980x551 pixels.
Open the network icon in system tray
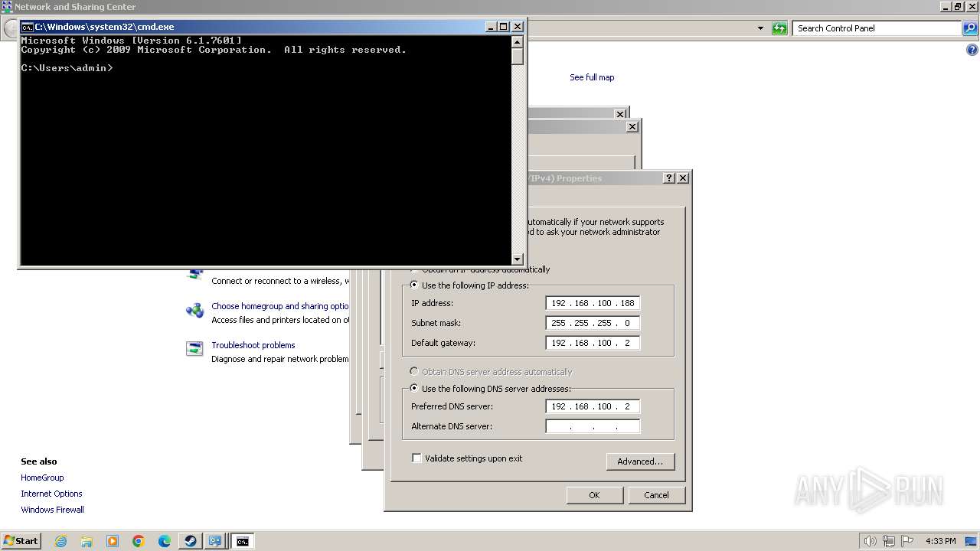889,541
